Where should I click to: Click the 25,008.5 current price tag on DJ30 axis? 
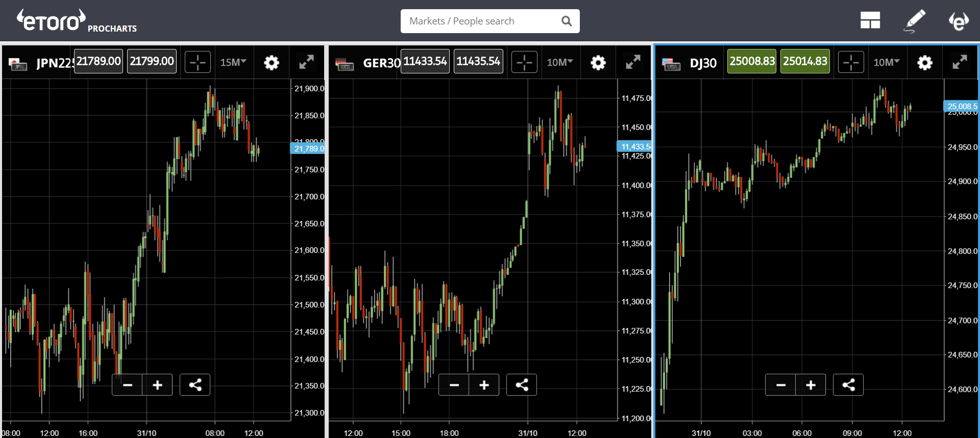click(961, 106)
